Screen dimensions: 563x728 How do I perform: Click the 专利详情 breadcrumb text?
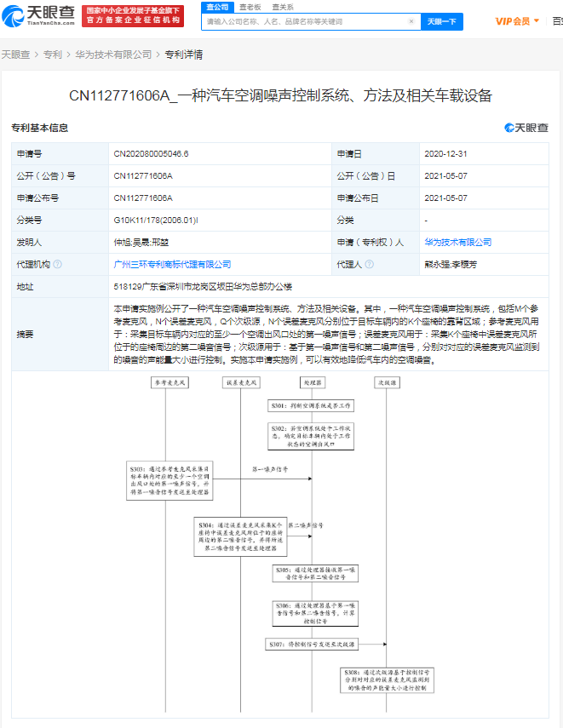coord(183,54)
